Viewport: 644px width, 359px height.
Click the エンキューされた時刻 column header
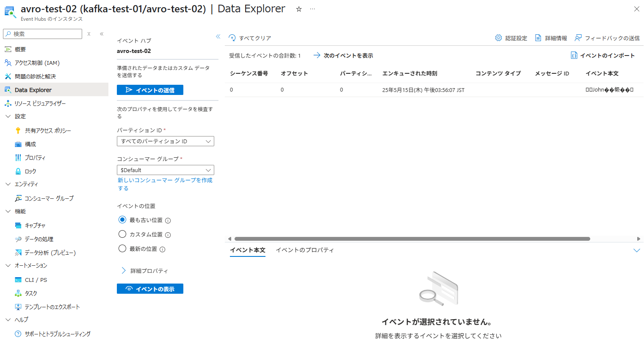(410, 73)
